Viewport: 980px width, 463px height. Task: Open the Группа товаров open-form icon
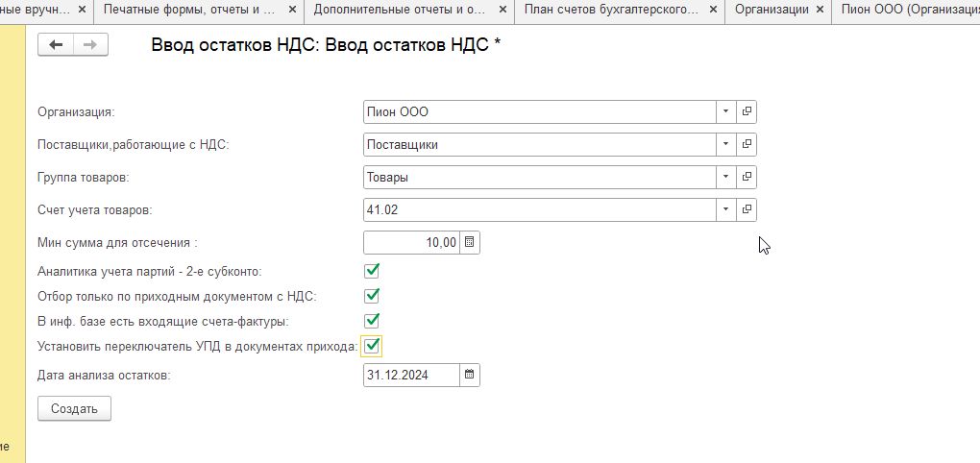[x=747, y=177]
